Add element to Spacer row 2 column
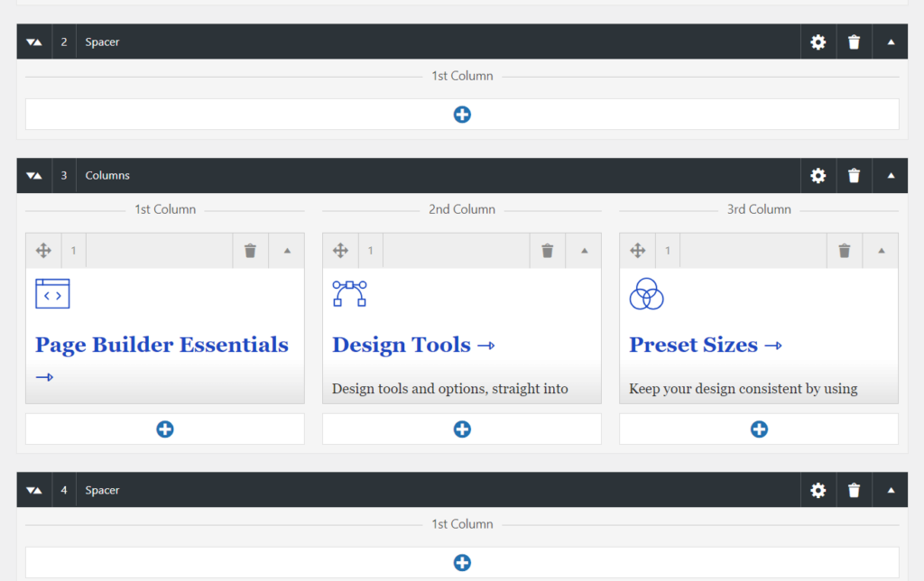This screenshot has width=924, height=581. click(x=462, y=115)
